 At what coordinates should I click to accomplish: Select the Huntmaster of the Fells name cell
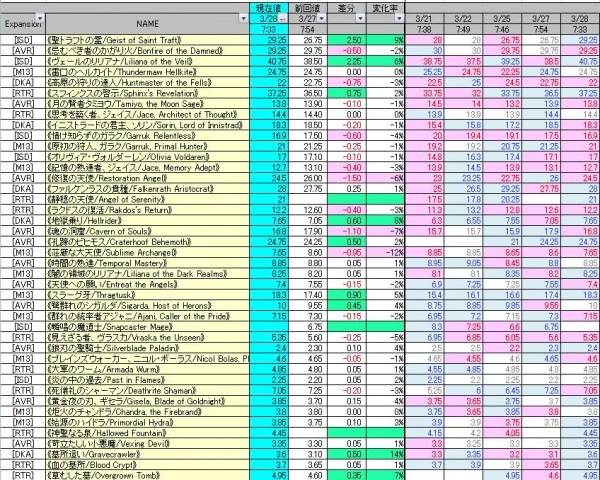click(x=147, y=83)
